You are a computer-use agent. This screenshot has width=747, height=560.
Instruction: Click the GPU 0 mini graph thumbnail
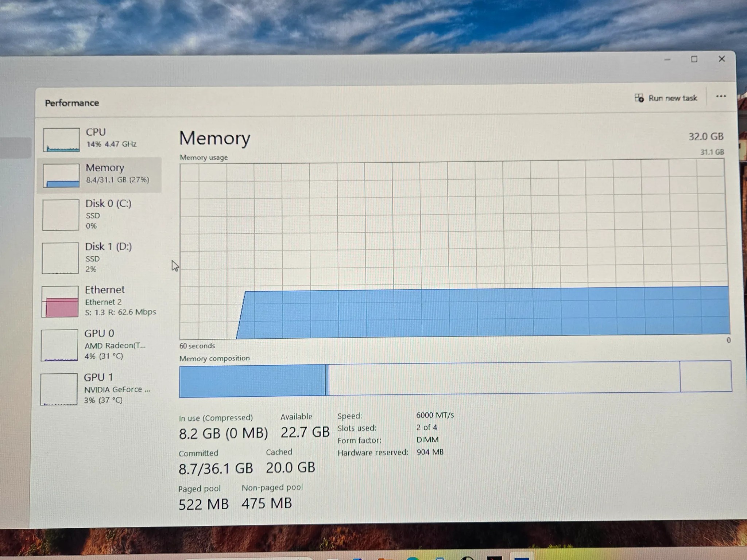click(59, 345)
